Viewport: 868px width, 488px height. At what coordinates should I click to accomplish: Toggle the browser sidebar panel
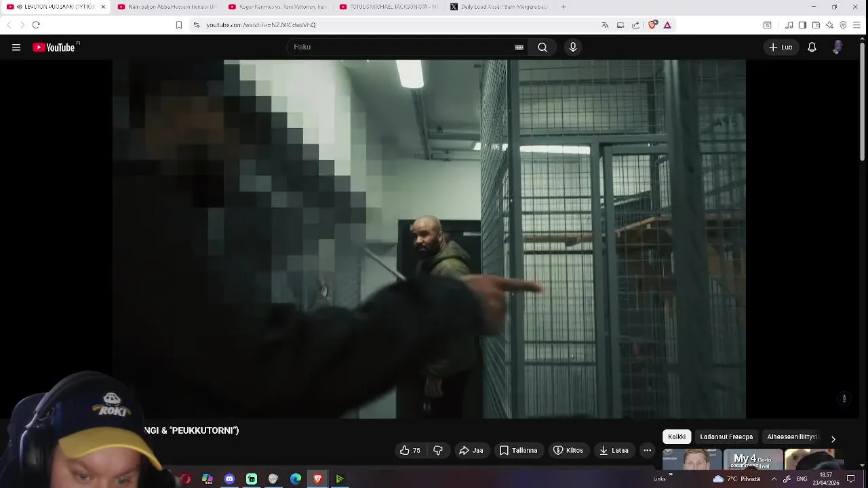802,25
